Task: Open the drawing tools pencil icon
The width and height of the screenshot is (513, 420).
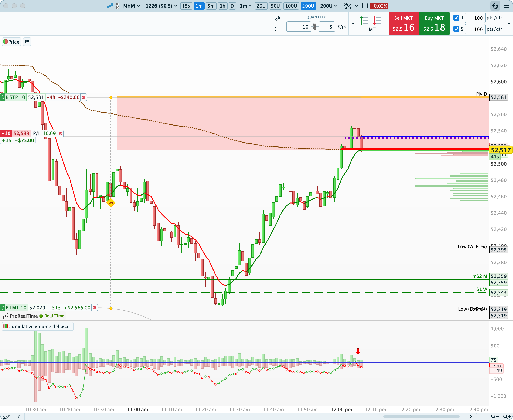Action: pos(6,416)
